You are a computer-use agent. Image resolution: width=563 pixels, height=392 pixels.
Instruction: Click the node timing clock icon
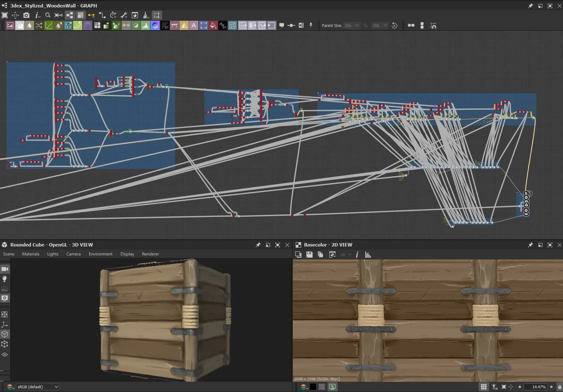click(x=113, y=15)
